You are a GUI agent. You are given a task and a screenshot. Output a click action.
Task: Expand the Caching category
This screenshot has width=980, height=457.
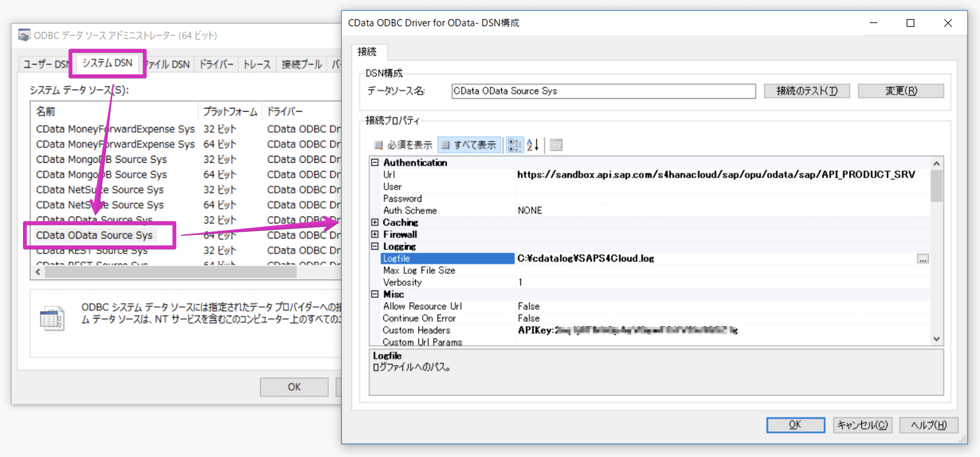point(375,222)
